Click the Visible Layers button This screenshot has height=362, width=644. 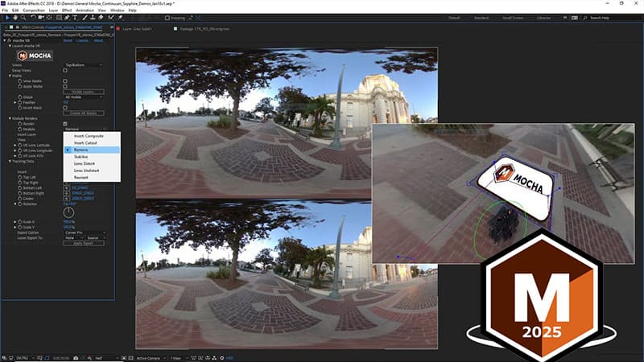84,92
